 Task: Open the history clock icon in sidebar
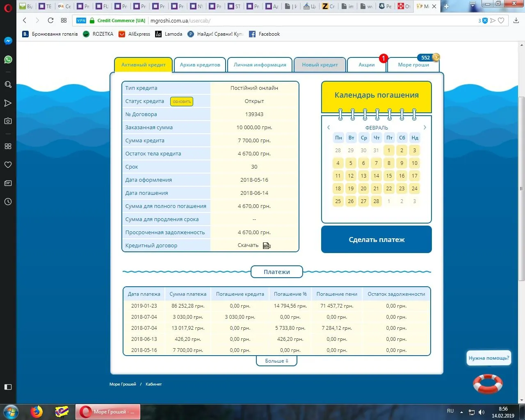(8, 201)
